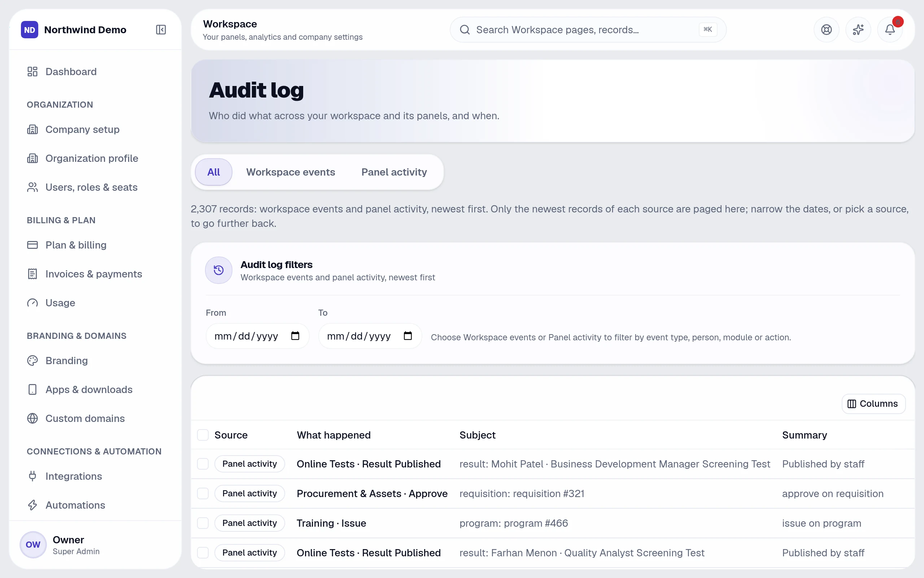Check the requisition #321 row checkbox
The width and height of the screenshot is (924, 578).
(203, 493)
